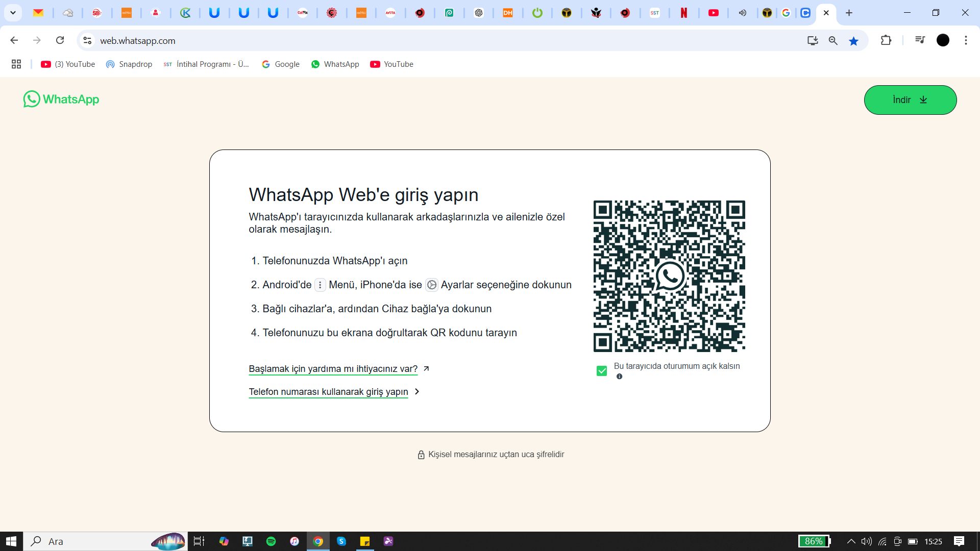
Task: Click the İndir download button
Action: click(x=910, y=100)
